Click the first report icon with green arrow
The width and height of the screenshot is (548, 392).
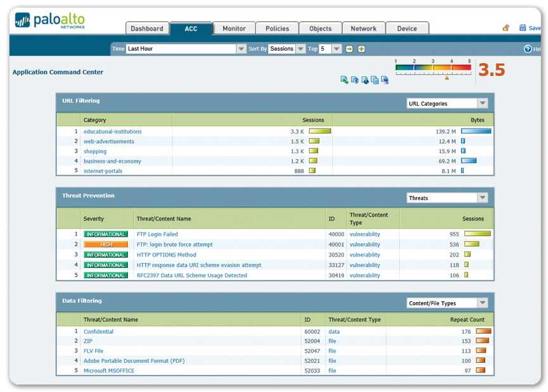pos(344,80)
